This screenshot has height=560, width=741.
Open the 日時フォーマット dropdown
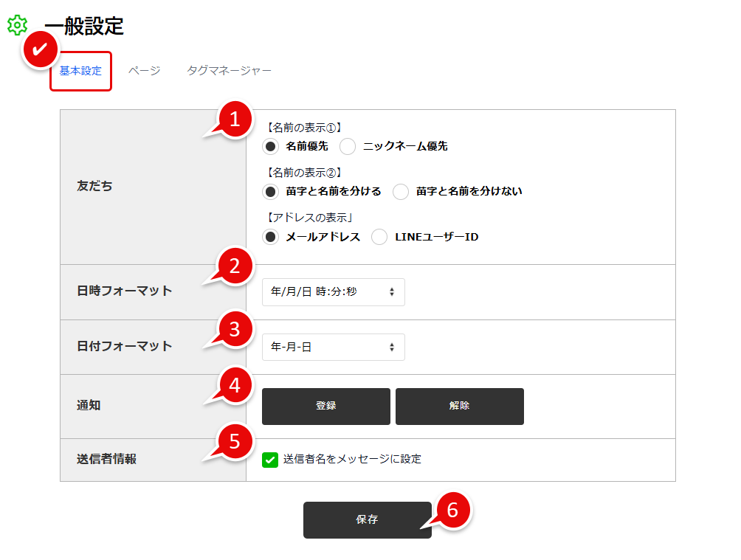coord(333,292)
